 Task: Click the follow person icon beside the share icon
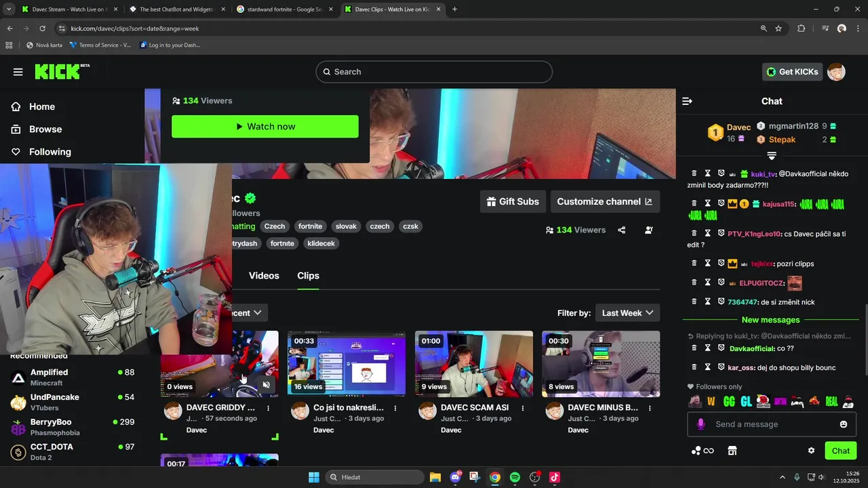649,230
